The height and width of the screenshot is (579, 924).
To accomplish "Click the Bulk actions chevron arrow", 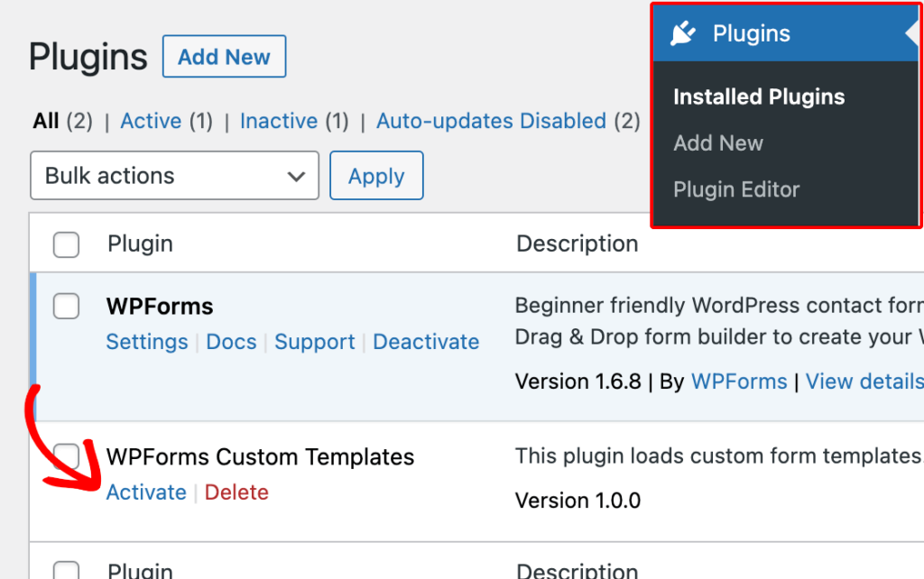I will 296,177.
